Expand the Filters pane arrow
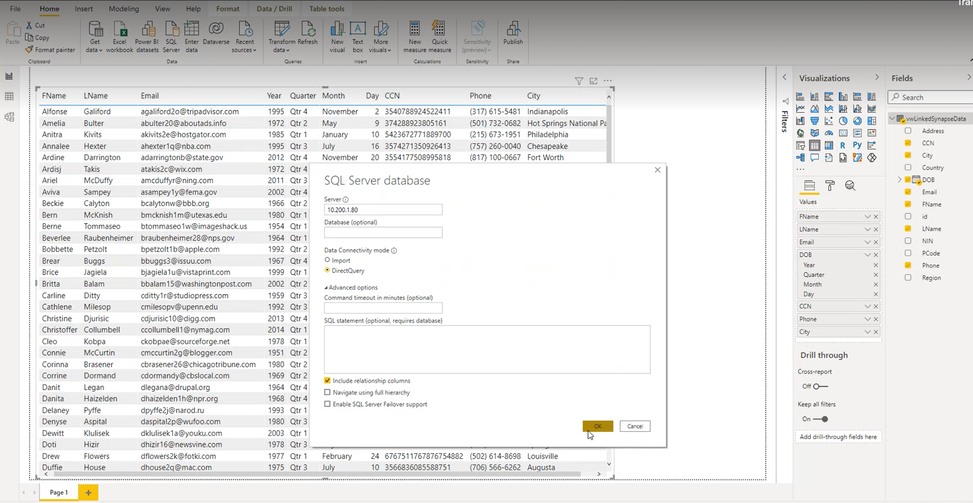 [x=784, y=78]
